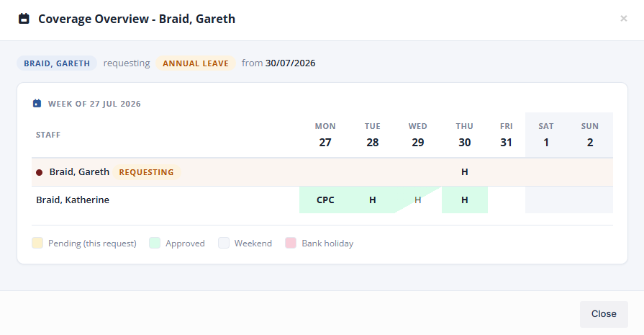Viewport: 644px width, 335px height.
Task: Select Katherine's H cell on Tuesday 28
Action: pos(373,200)
